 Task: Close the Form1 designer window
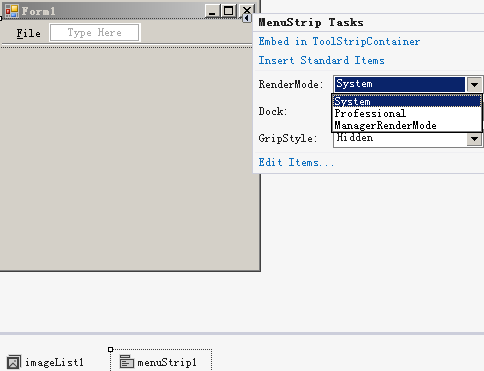click(247, 9)
